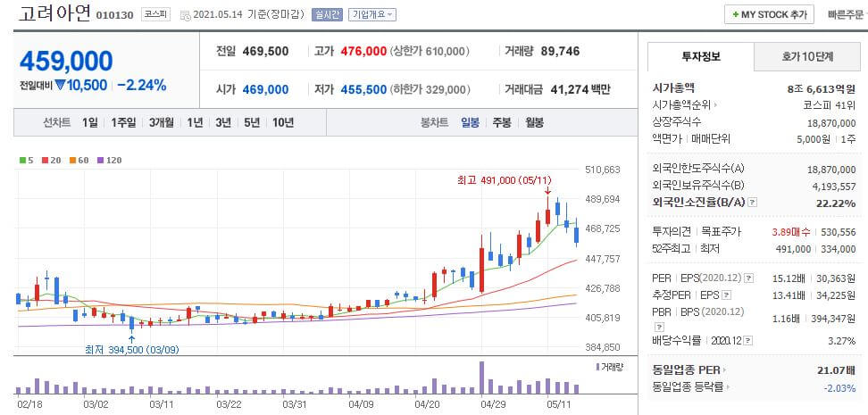Select the 주봉 candle chart
The image size is (868, 415).
point(502,123)
